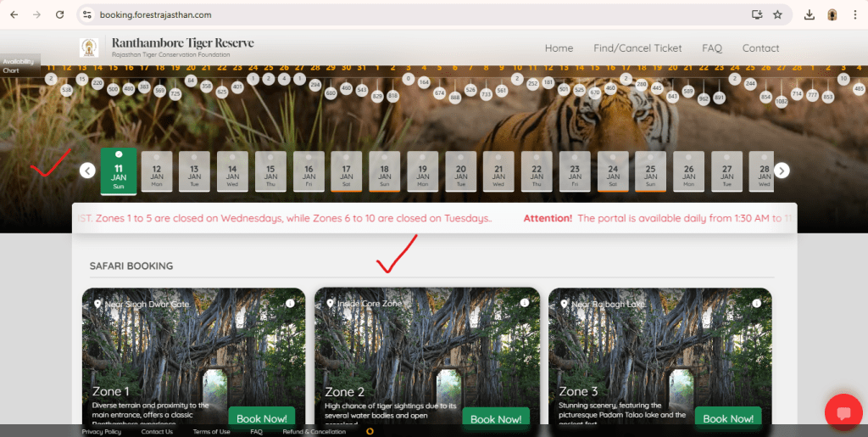Click Book Now for Zone 1
This screenshot has width=868, height=437.
point(261,418)
